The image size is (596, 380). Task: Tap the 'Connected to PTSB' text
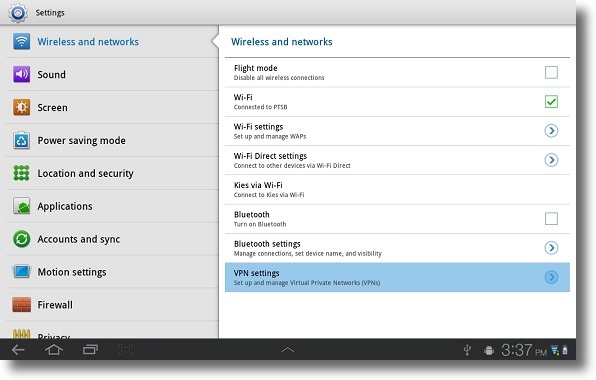[x=260, y=107]
